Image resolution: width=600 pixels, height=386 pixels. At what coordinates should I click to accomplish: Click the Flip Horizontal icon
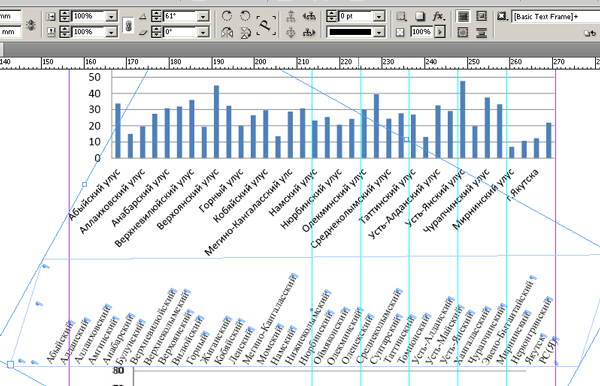coord(227,33)
